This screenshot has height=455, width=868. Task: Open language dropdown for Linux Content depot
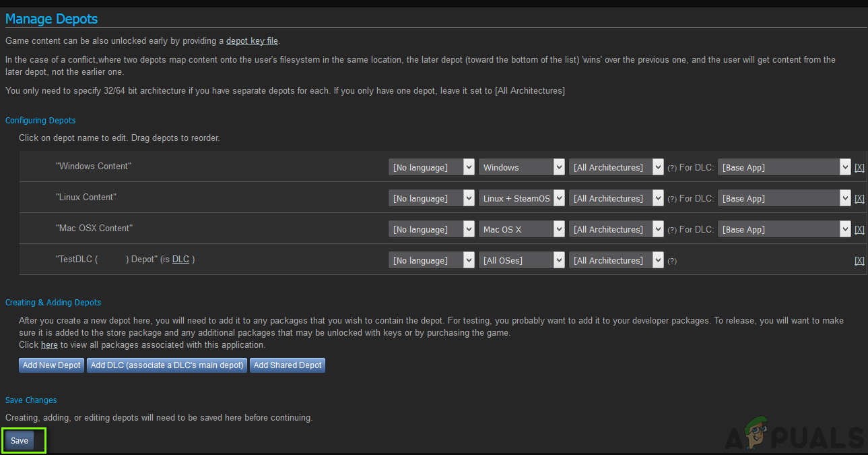[x=432, y=198]
